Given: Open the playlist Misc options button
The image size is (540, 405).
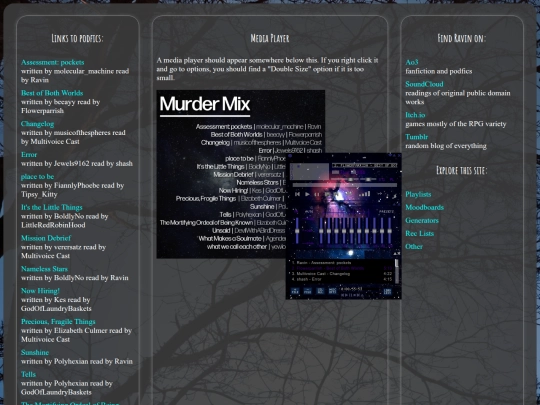Looking at the screenshot, I should pos(332,291).
